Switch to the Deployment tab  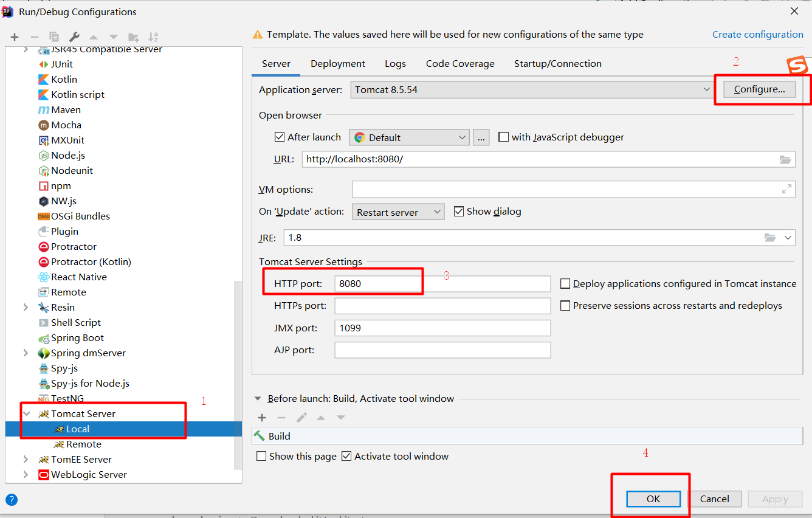(338, 63)
